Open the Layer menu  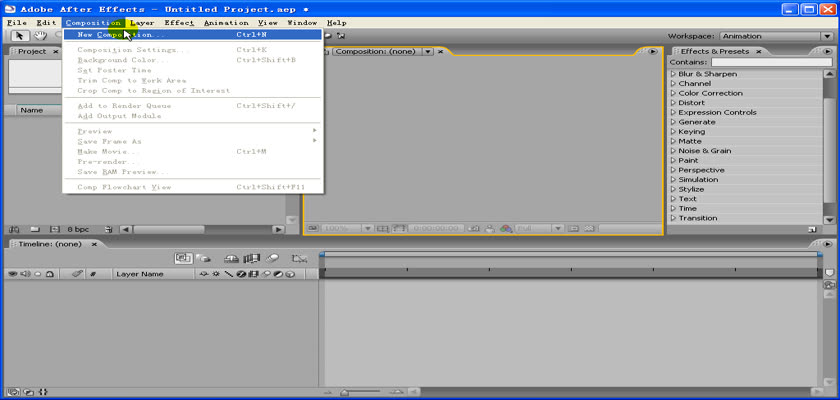142,23
